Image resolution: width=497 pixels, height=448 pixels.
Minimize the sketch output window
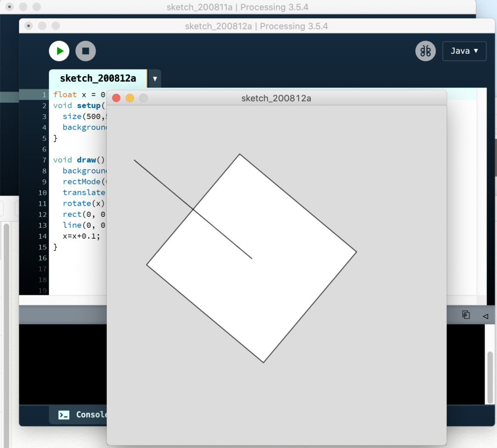[x=130, y=98]
